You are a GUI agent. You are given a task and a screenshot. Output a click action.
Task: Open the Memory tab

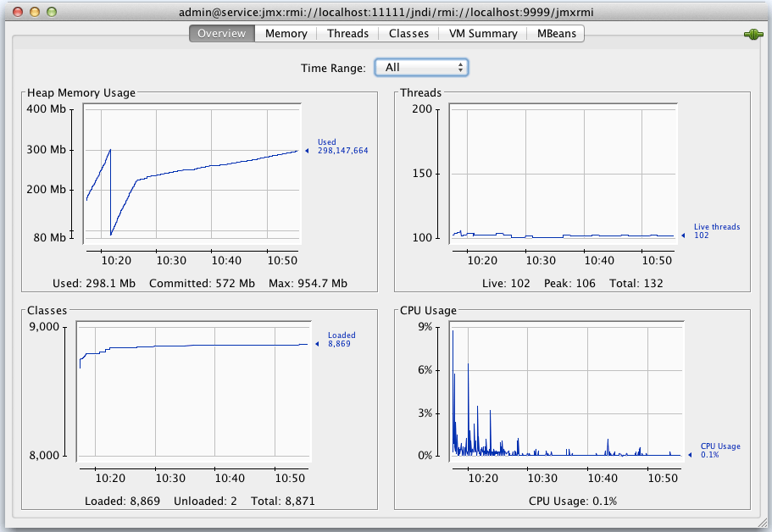(286, 33)
